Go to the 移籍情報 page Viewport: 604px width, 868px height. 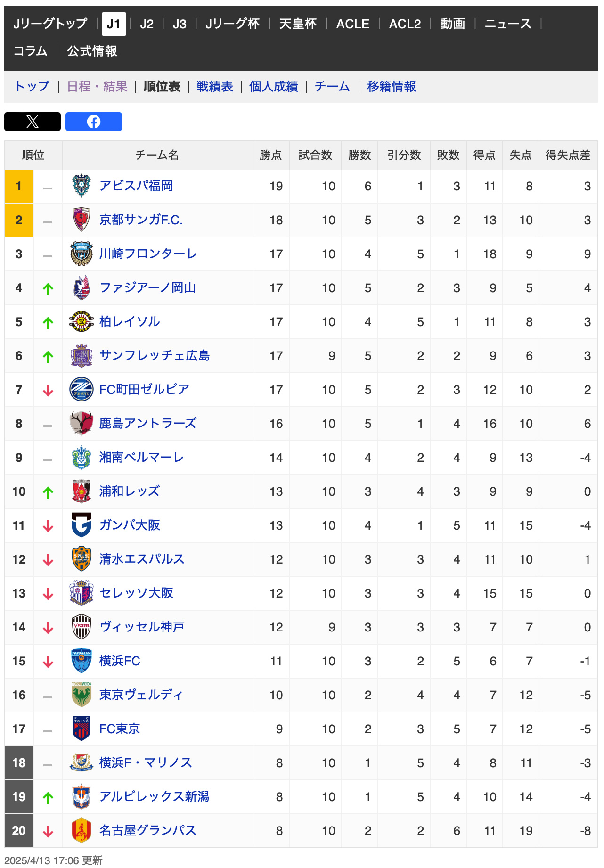(391, 87)
